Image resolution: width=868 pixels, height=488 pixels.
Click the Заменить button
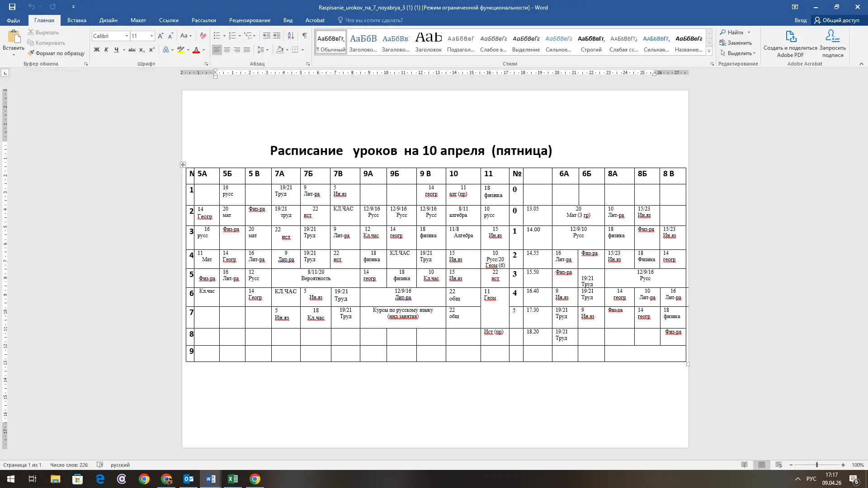click(x=736, y=43)
